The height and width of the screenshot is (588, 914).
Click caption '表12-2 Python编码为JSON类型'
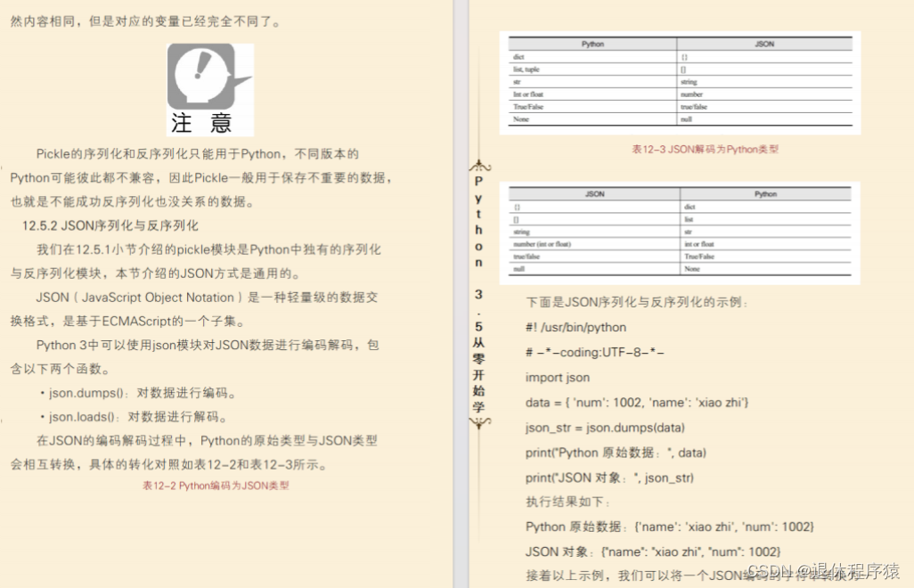[x=216, y=486]
